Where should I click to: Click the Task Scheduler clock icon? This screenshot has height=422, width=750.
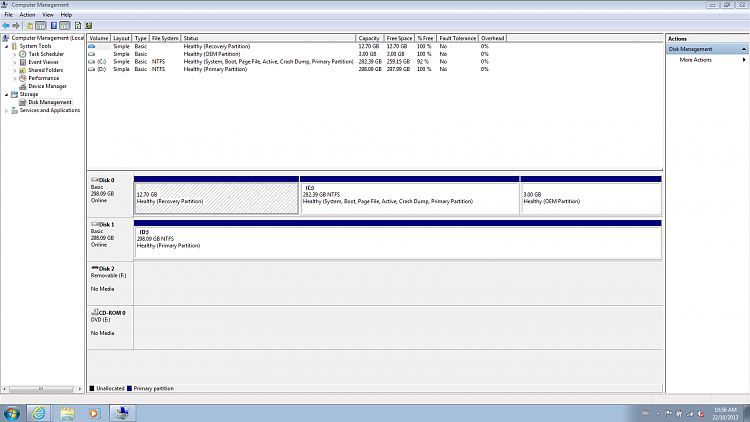pos(22,54)
